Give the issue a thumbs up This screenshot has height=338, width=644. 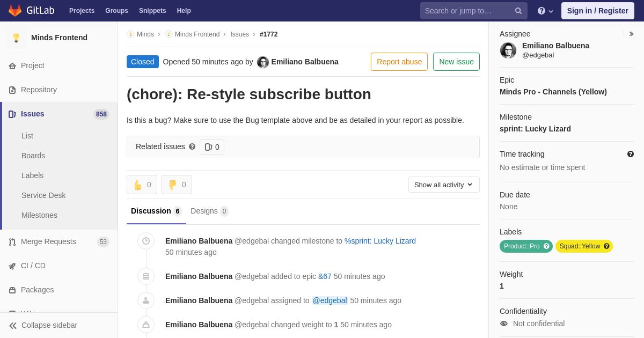click(142, 185)
